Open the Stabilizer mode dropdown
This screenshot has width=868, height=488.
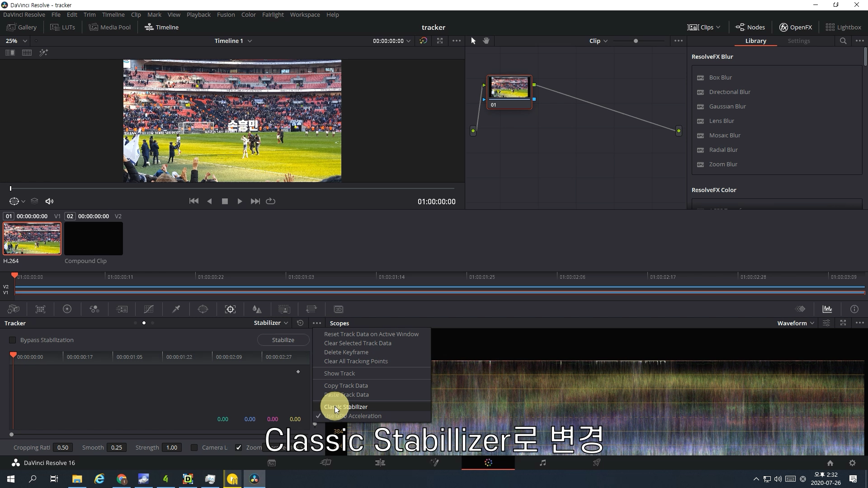click(x=271, y=323)
